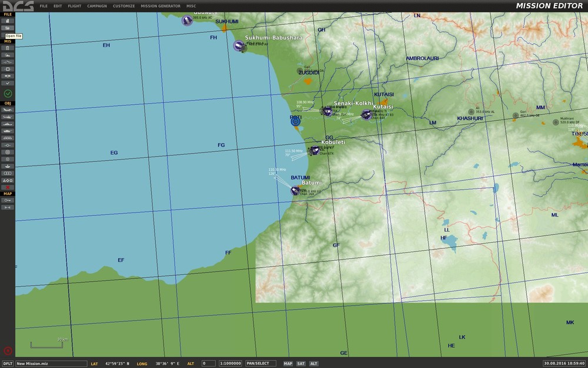Click the blue Poti port marker
The height and width of the screenshot is (368, 588).
click(296, 121)
